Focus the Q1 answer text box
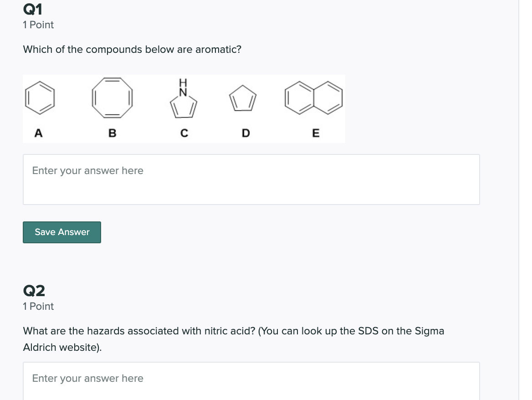The width and height of the screenshot is (532, 400). pos(251,179)
